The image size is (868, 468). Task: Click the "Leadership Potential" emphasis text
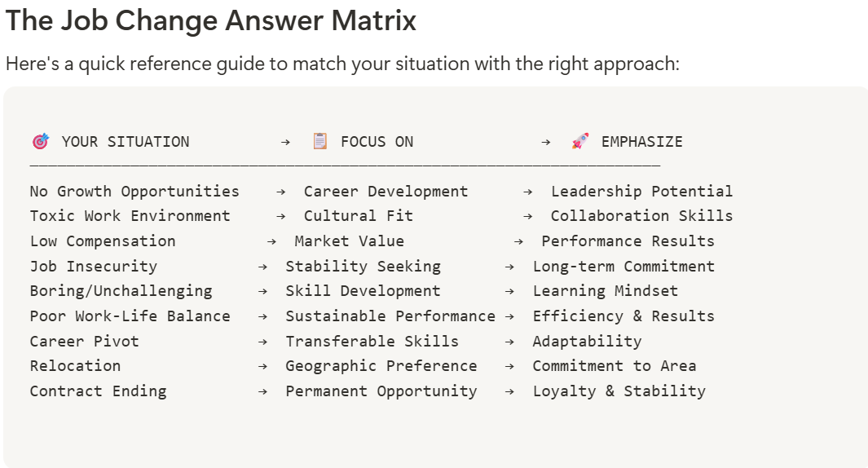tap(641, 192)
